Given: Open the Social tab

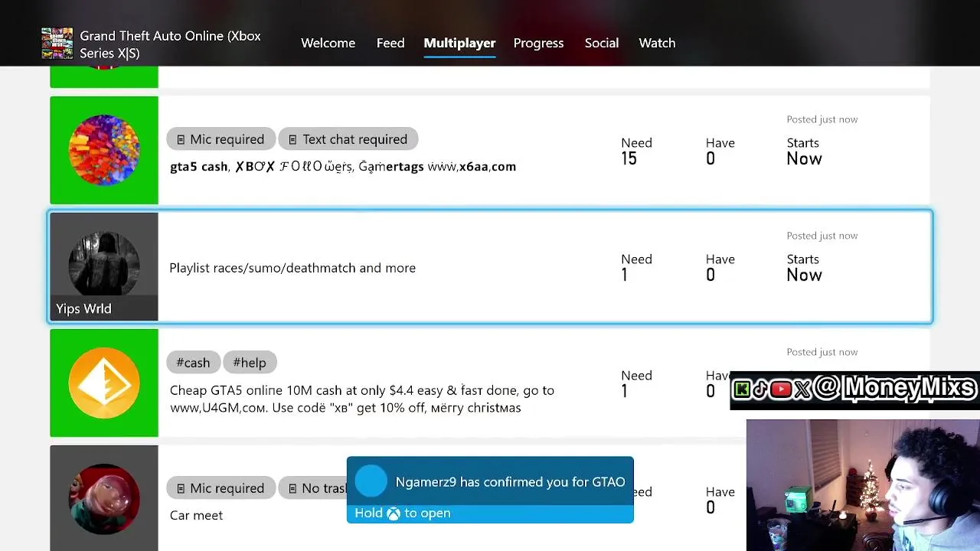Looking at the screenshot, I should (602, 43).
